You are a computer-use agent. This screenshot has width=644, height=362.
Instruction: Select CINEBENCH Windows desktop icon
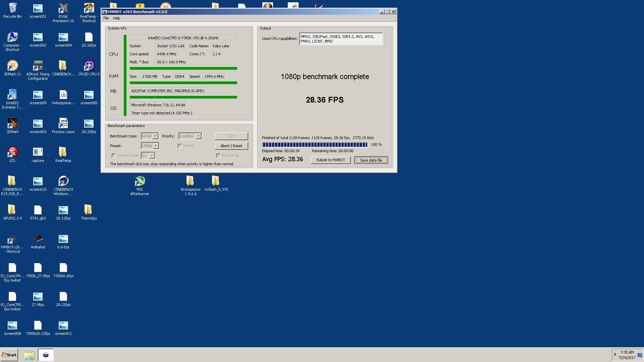point(63,185)
